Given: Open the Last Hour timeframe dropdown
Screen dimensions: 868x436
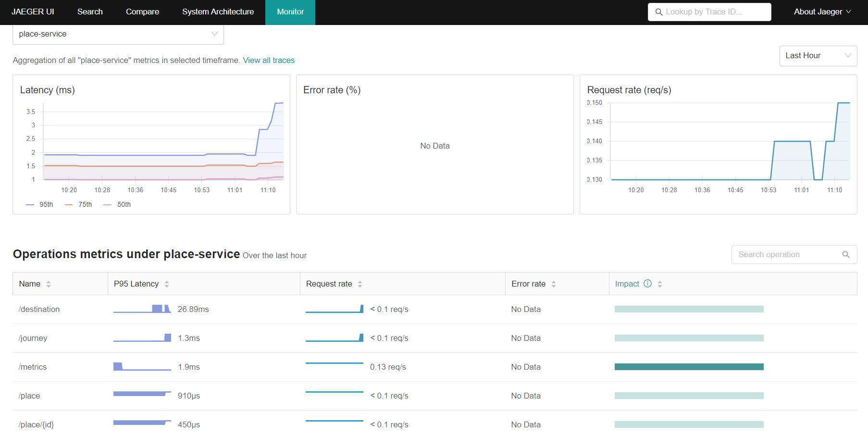Looking at the screenshot, I should point(818,56).
